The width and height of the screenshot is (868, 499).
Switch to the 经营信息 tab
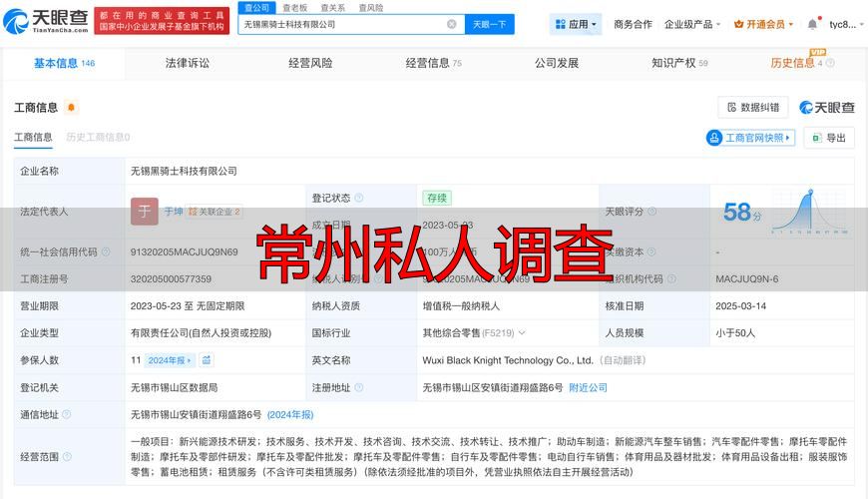(433, 63)
